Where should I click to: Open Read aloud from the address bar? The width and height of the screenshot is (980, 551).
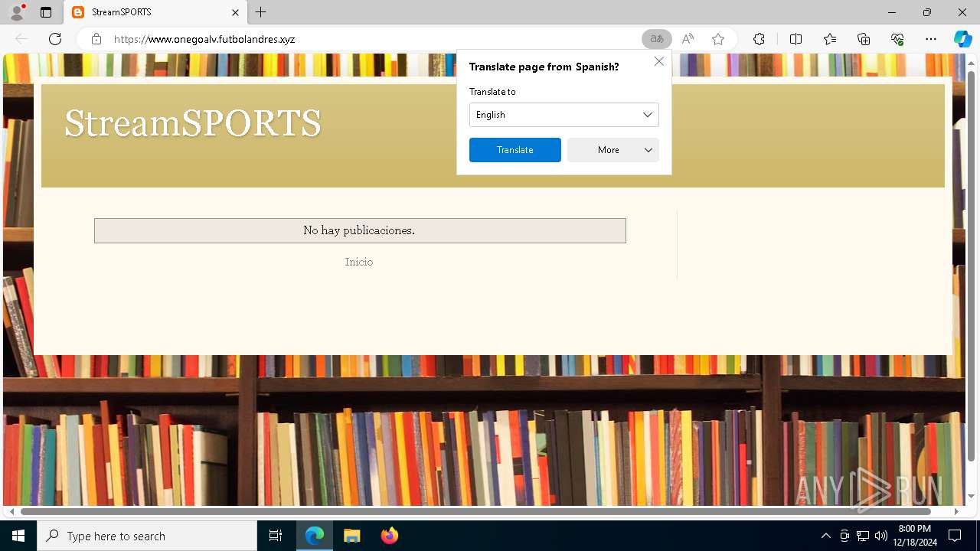click(688, 39)
